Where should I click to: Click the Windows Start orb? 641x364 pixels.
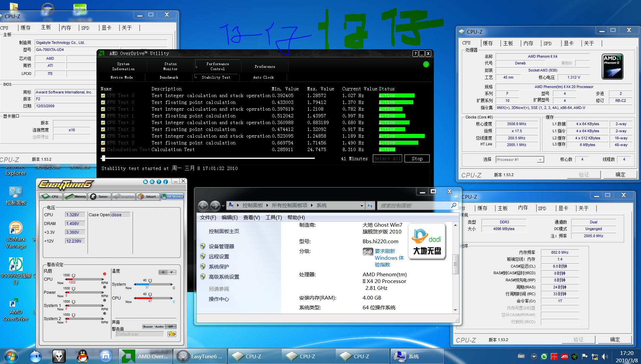point(11,356)
